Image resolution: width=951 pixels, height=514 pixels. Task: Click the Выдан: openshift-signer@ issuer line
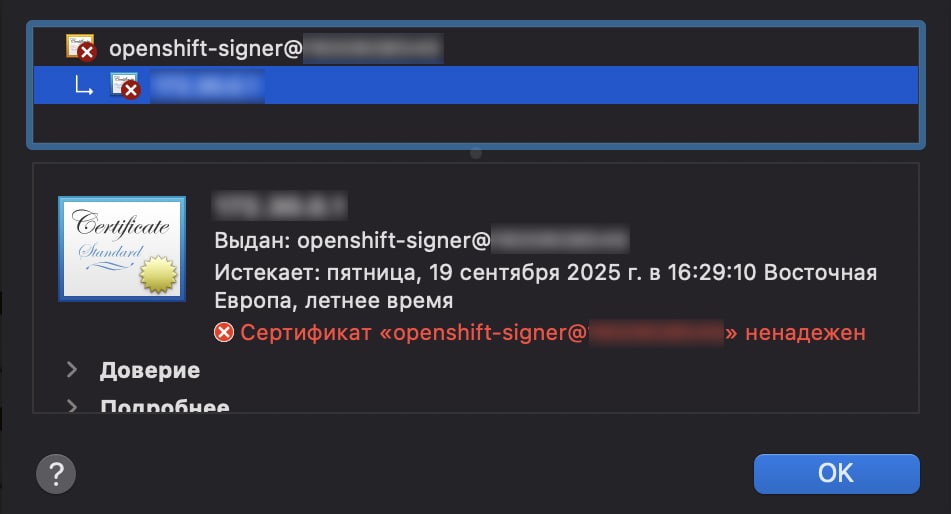(422, 240)
